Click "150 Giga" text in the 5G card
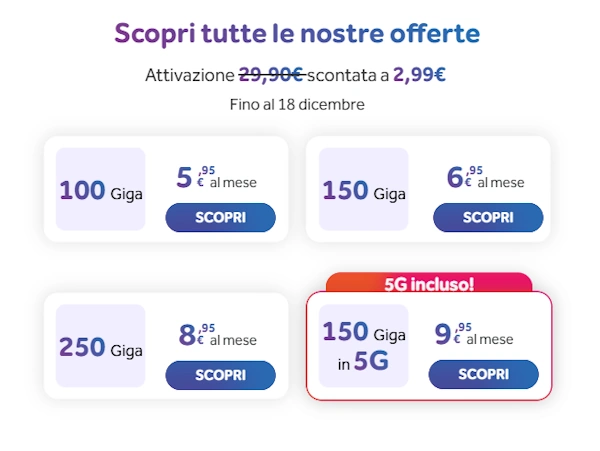This screenshot has height=451, width=600. pos(363,333)
